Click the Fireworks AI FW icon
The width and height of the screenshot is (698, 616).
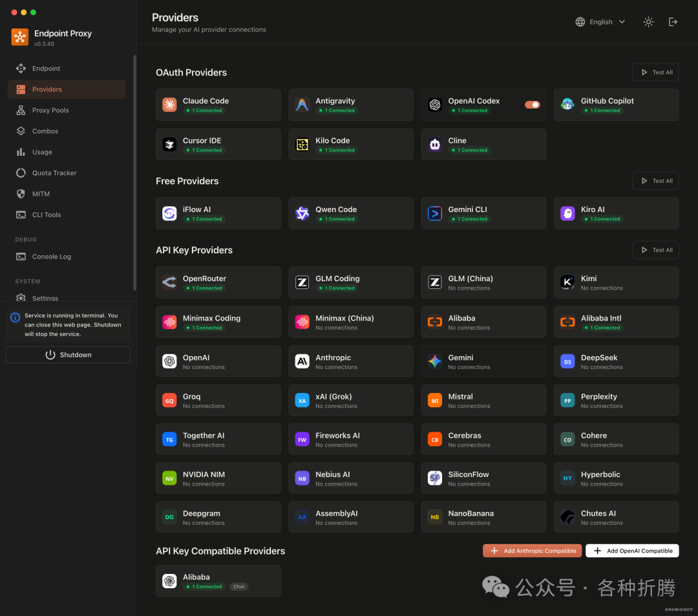pyautogui.click(x=302, y=440)
